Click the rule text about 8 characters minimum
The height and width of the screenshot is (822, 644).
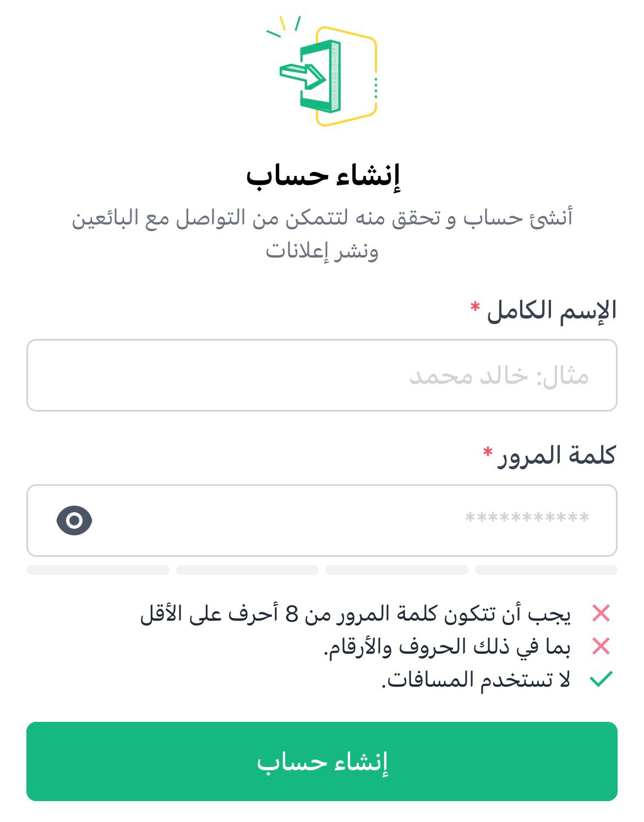356,613
